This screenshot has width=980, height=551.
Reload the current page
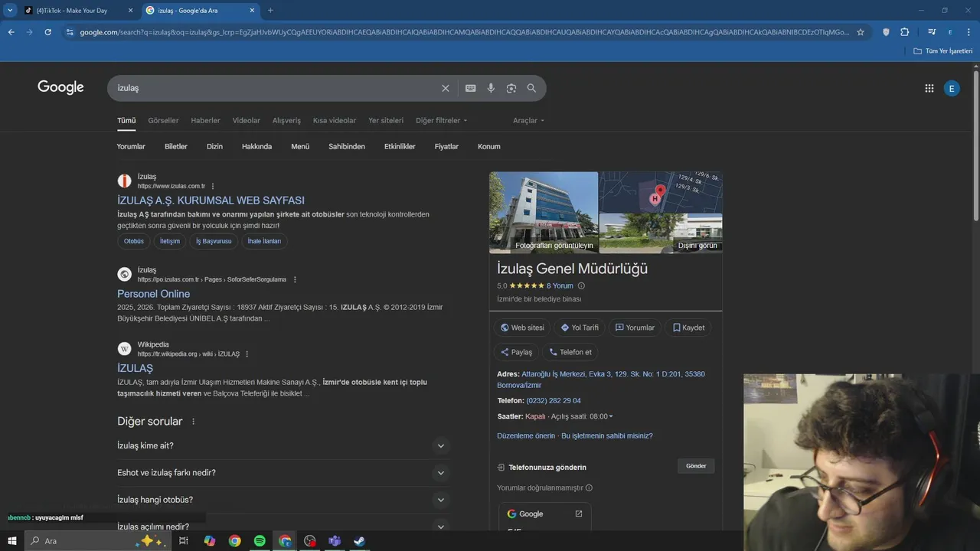pos(47,32)
